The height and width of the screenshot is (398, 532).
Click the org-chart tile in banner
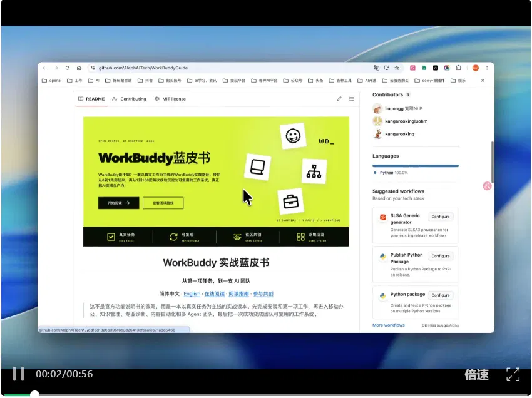click(x=314, y=171)
